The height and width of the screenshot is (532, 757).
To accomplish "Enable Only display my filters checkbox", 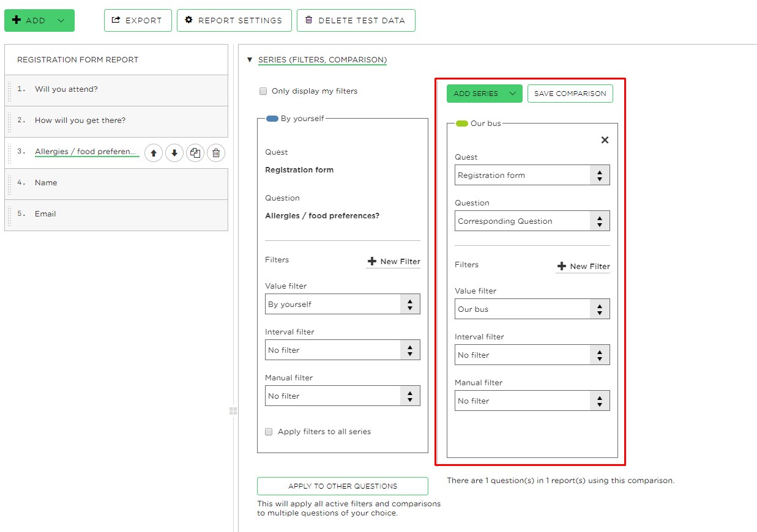I will [x=263, y=91].
